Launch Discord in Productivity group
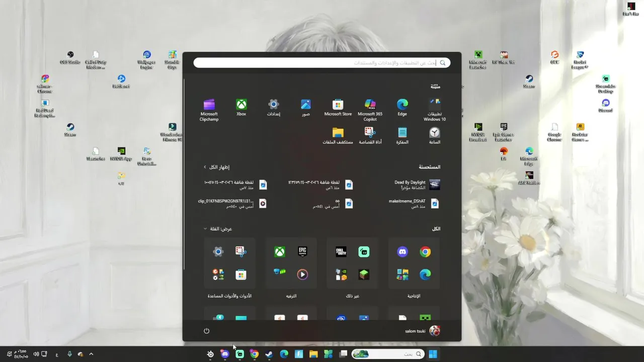This screenshot has width=644, height=362. click(403, 252)
